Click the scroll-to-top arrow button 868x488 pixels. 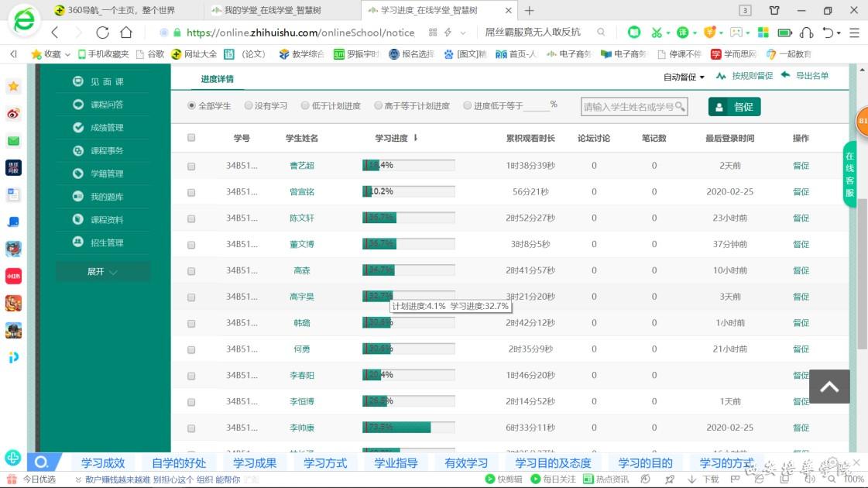(x=829, y=387)
